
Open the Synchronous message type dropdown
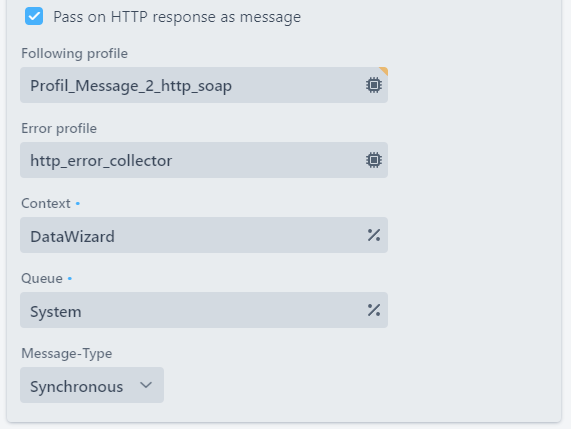click(92, 385)
